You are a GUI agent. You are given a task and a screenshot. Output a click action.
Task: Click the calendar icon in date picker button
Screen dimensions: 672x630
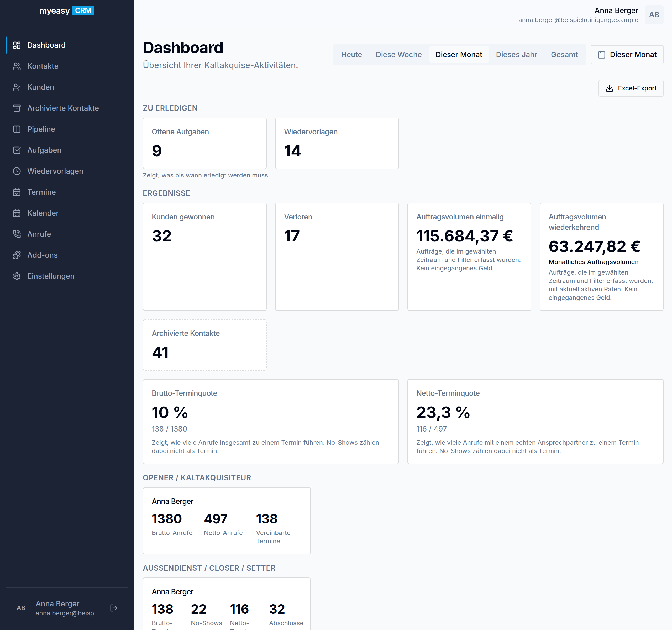click(602, 55)
